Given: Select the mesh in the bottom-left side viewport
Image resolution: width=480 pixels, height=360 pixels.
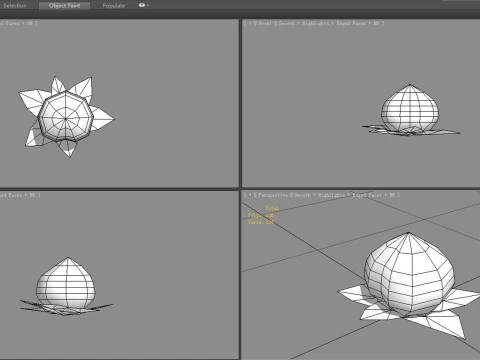Looking at the screenshot, I should click(x=66, y=283).
